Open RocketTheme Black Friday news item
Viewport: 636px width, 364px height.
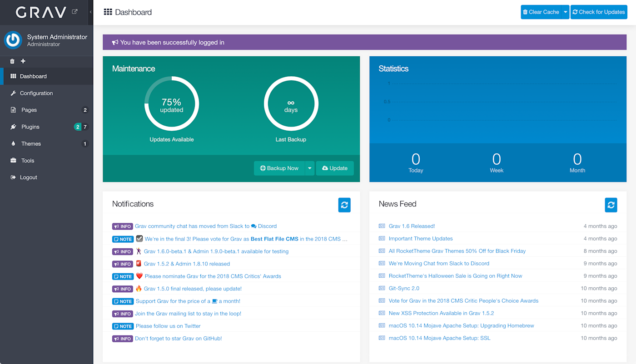coord(457,251)
